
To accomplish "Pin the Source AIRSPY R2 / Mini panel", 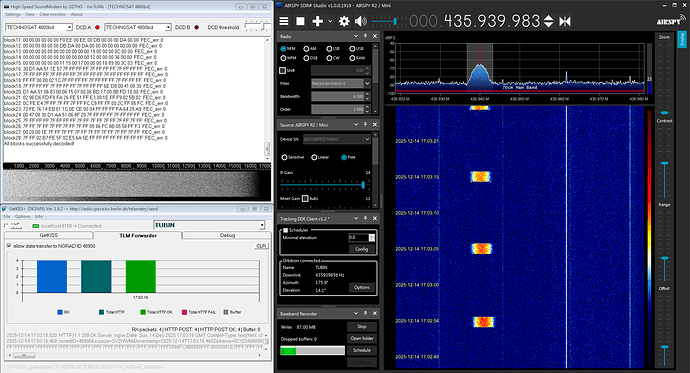I will [365, 124].
